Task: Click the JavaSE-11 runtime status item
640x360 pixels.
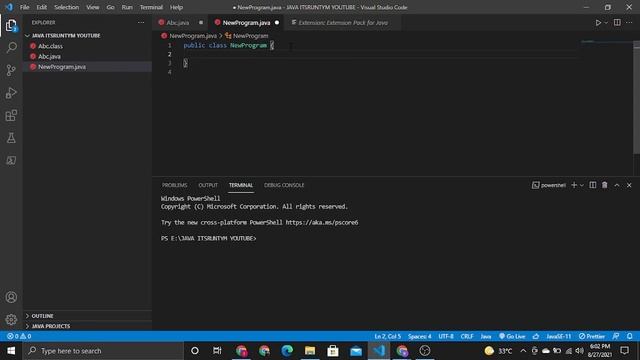Action: point(558,336)
